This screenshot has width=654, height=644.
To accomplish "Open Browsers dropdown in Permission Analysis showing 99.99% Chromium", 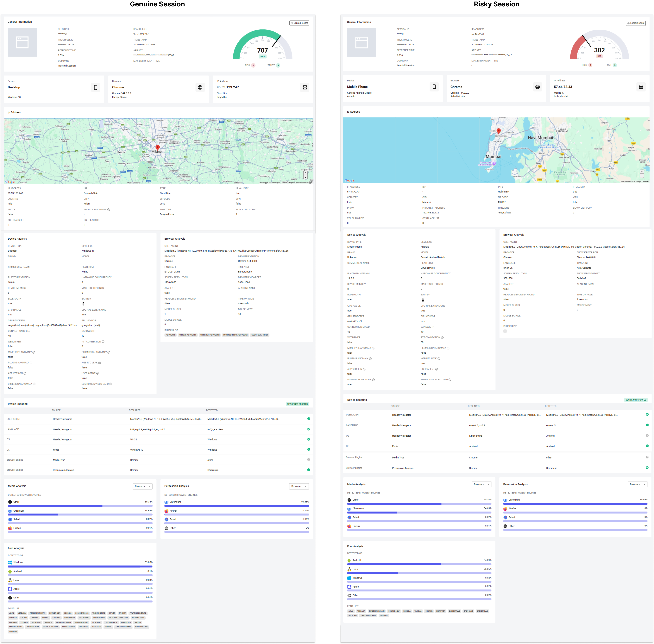I will click(637, 484).
